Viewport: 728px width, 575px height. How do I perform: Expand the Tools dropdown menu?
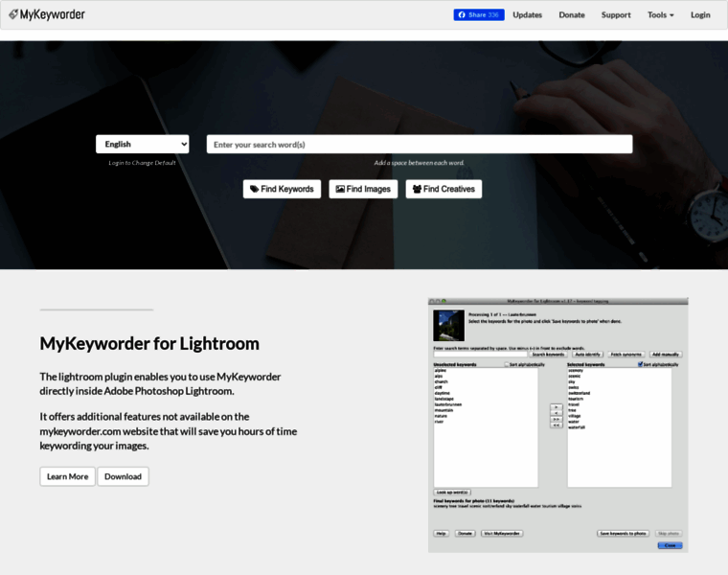[660, 14]
